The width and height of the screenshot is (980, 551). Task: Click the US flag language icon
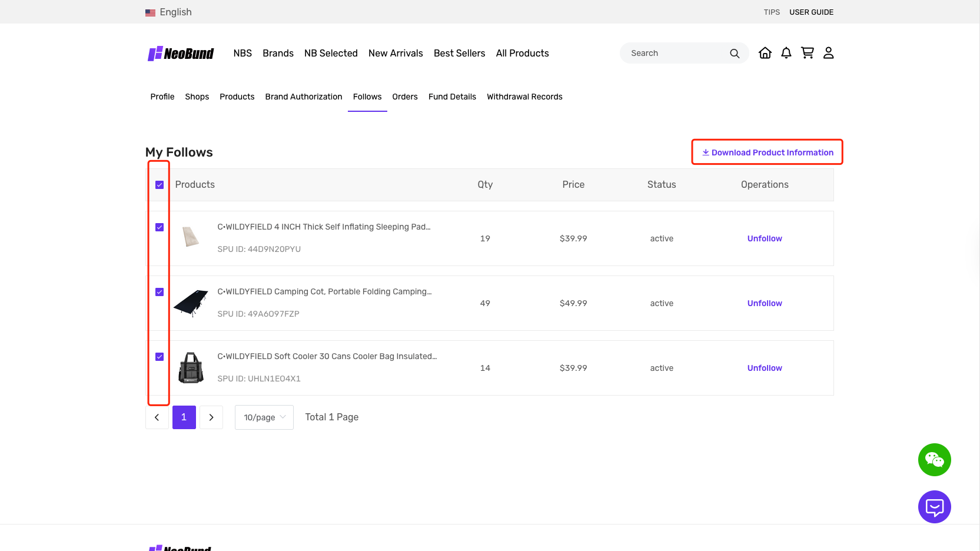point(151,12)
